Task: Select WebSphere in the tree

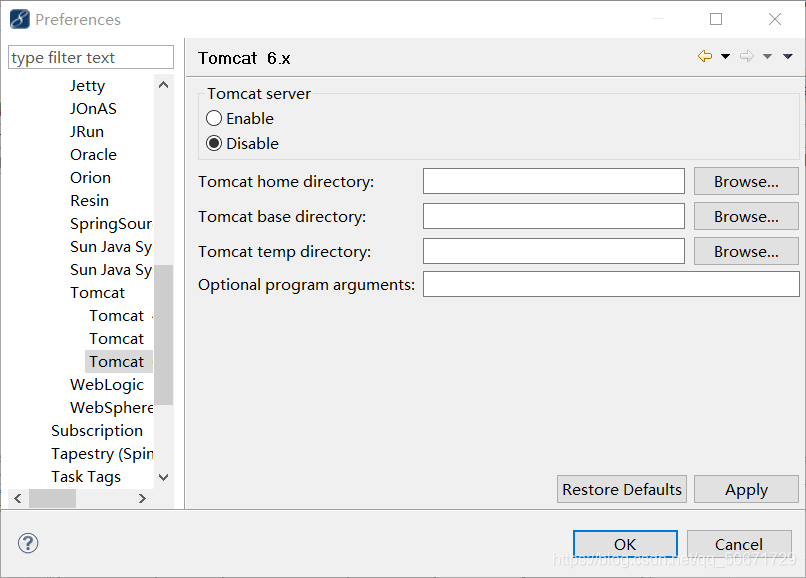Action: coord(112,408)
